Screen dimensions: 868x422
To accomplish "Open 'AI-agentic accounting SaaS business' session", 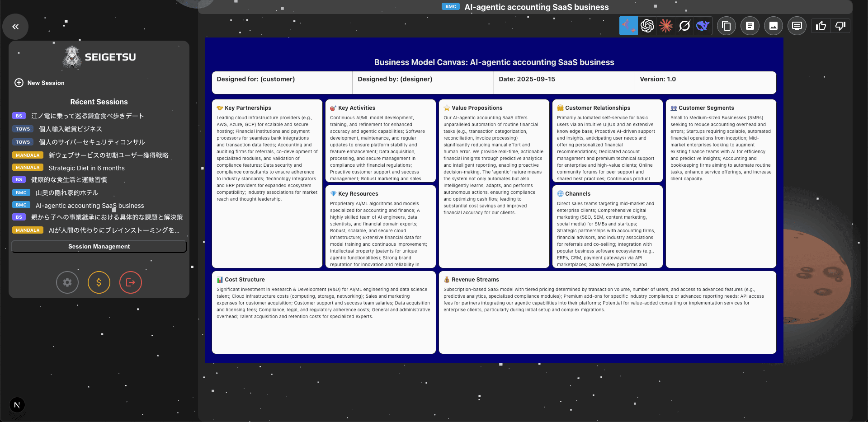I will [90, 205].
